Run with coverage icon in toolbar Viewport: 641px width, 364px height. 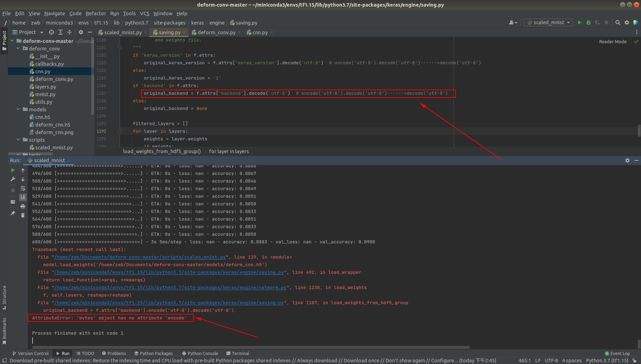[597, 22]
